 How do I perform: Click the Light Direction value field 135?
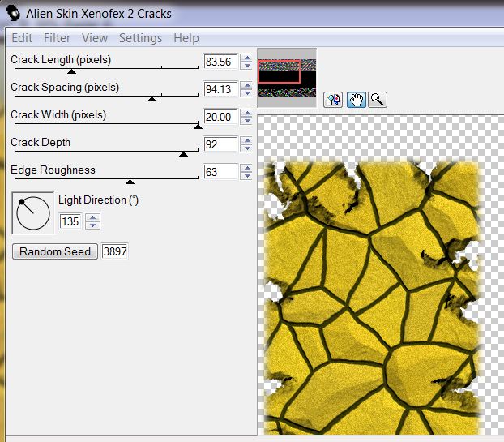pos(70,221)
